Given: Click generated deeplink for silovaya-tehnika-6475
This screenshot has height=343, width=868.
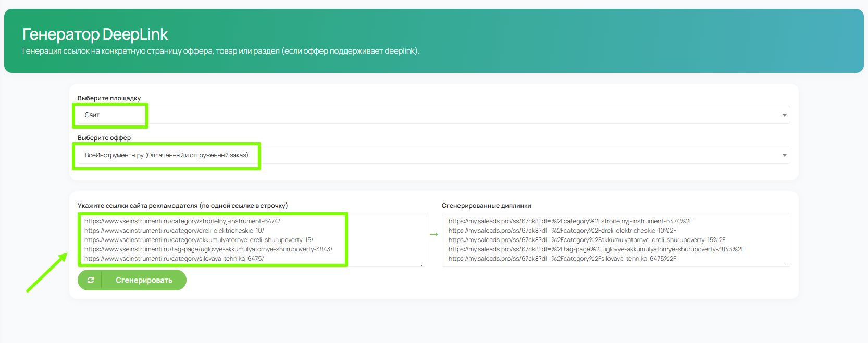Looking at the screenshot, I should [x=562, y=259].
